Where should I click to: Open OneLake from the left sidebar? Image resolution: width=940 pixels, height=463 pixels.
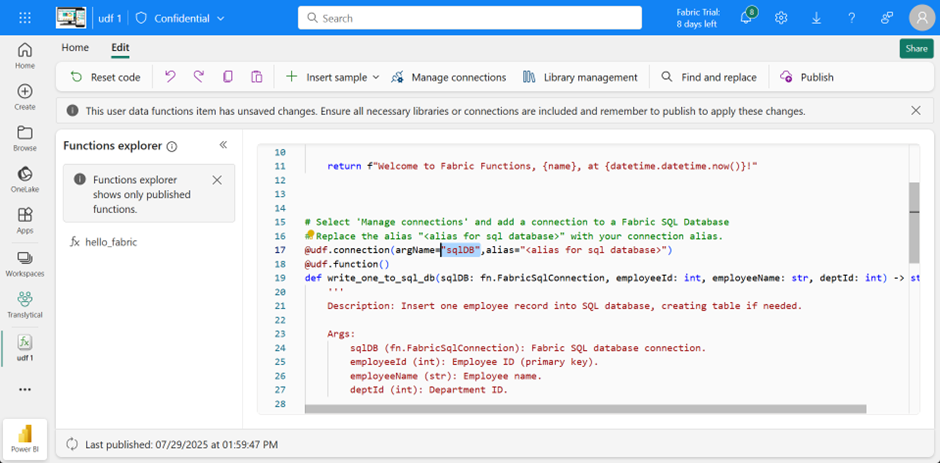coord(25,180)
